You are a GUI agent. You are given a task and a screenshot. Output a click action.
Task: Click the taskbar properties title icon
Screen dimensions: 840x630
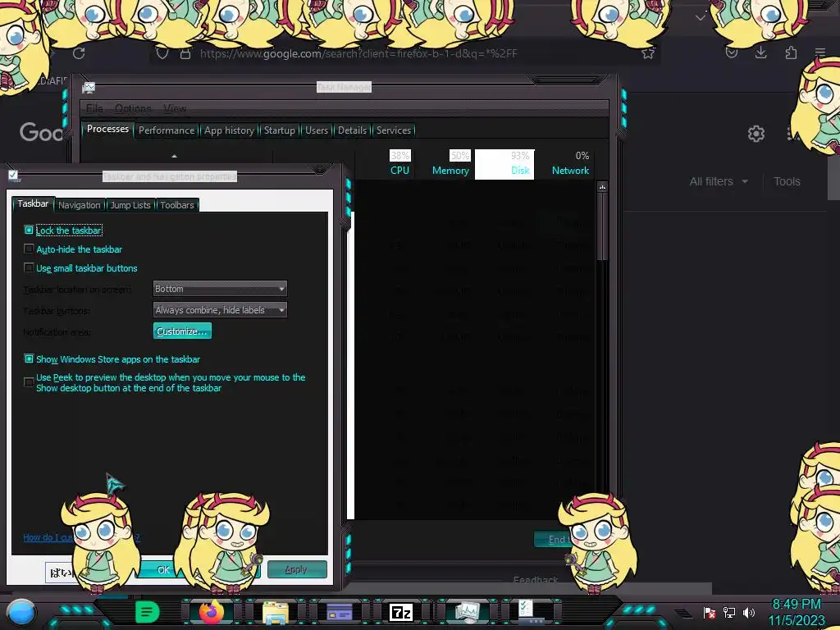(13, 176)
